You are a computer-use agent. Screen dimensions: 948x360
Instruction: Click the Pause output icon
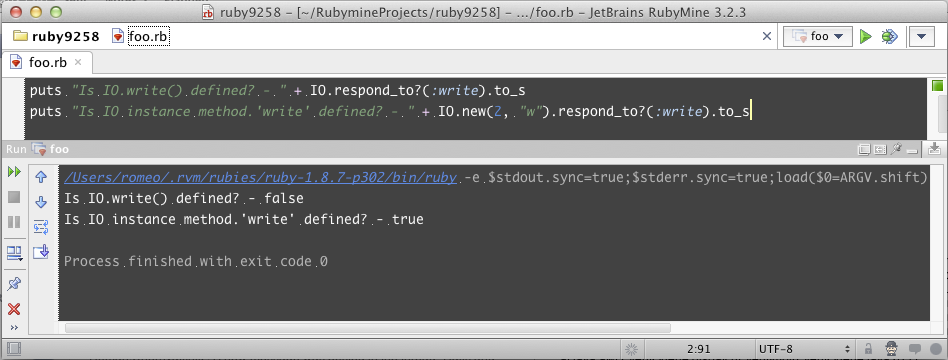coord(14,222)
